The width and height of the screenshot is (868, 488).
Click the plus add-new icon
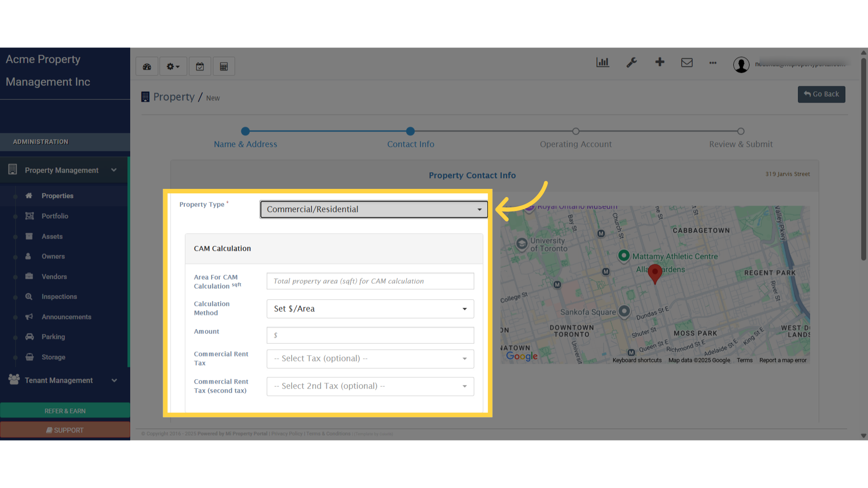pyautogui.click(x=660, y=62)
